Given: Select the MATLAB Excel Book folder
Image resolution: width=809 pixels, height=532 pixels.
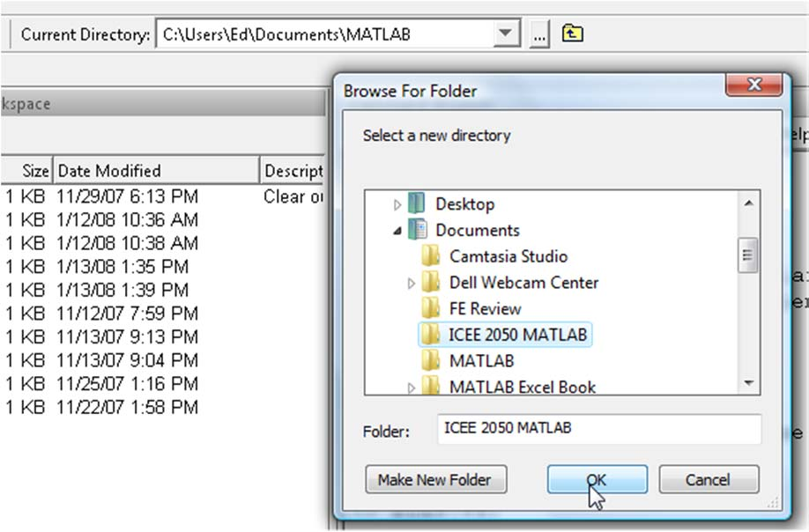Looking at the screenshot, I should [522, 388].
